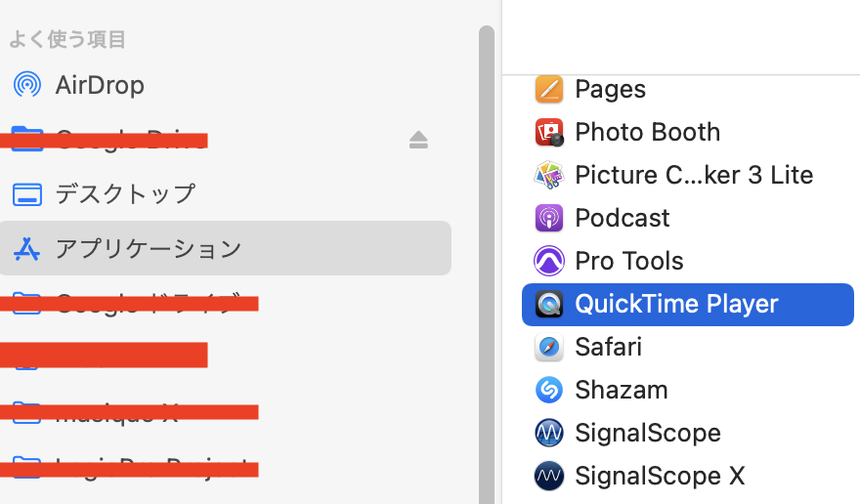Select the Applications sidebar icon

click(x=26, y=249)
